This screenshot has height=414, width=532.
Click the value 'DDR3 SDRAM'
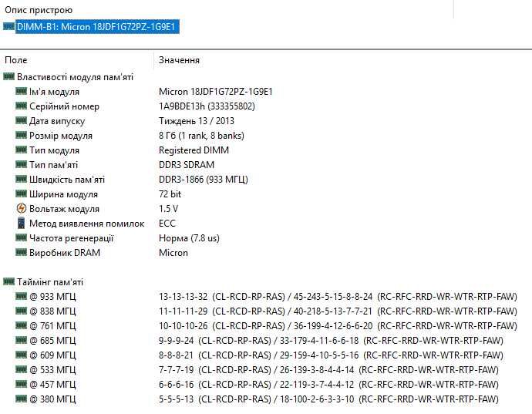[x=187, y=165]
